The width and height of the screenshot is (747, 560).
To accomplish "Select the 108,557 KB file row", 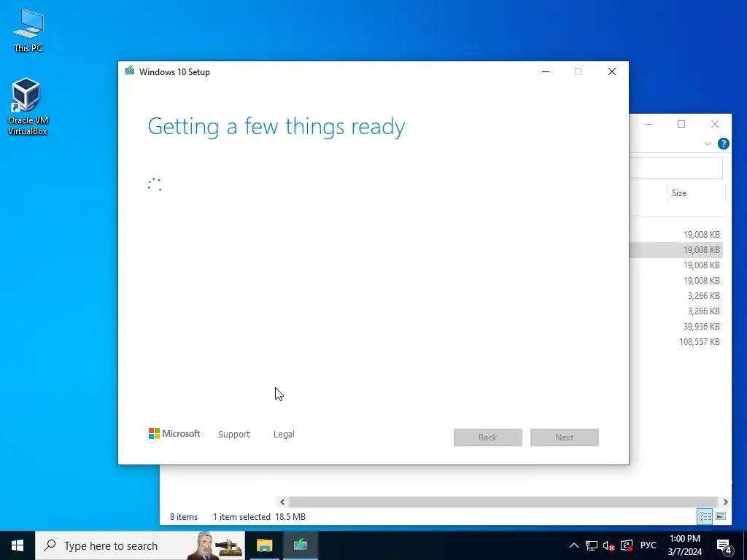I will click(x=676, y=341).
